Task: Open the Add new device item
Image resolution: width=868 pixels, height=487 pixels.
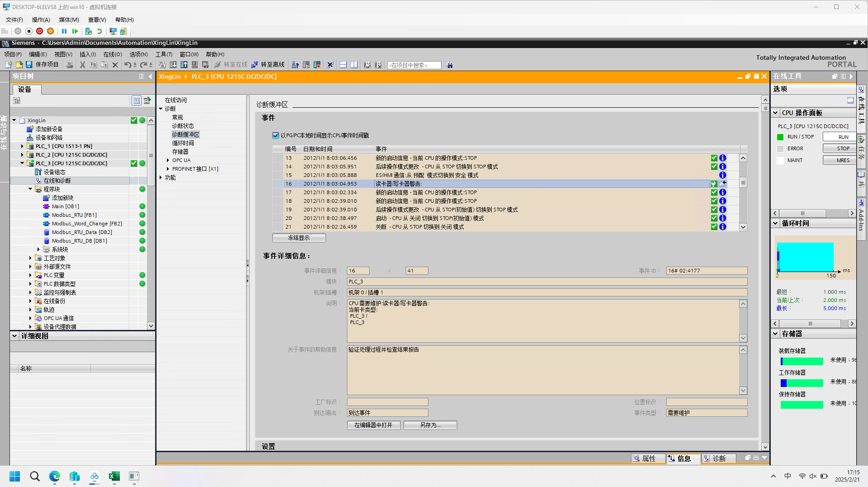Action: click(x=49, y=129)
